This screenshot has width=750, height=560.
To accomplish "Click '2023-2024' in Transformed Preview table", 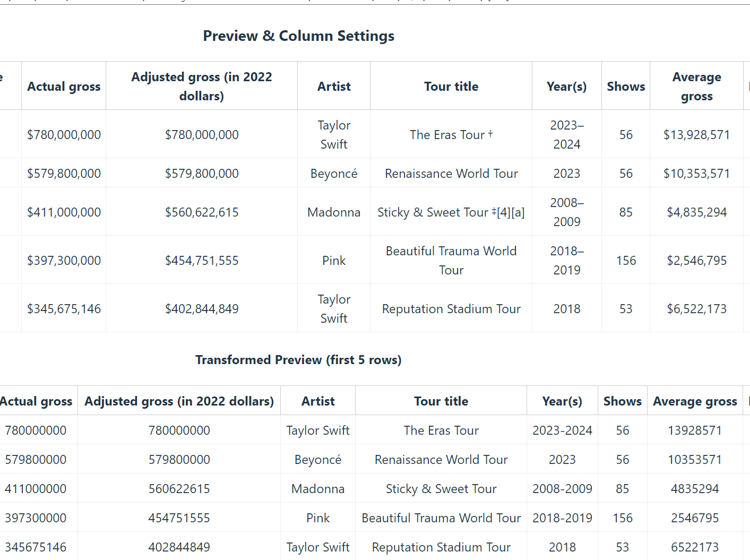I will tap(562, 430).
